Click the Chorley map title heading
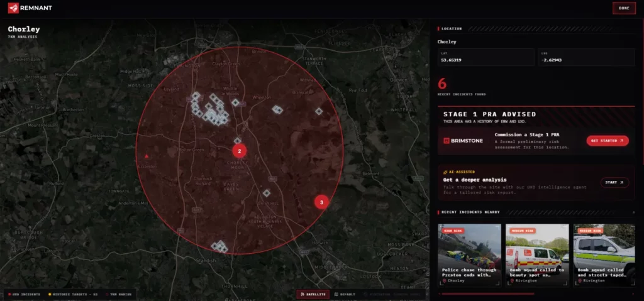 [24, 29]
